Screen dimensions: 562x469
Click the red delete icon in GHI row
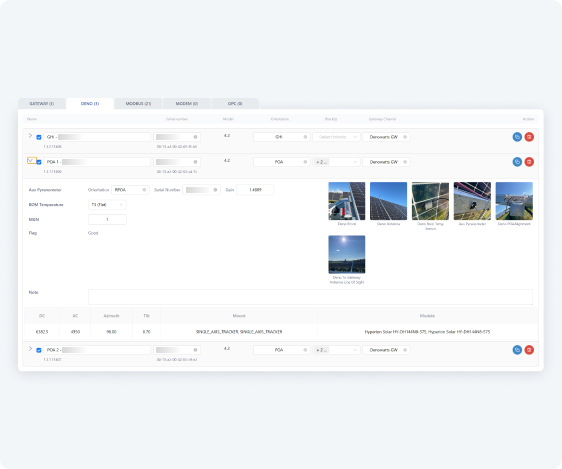coord(529,137)
